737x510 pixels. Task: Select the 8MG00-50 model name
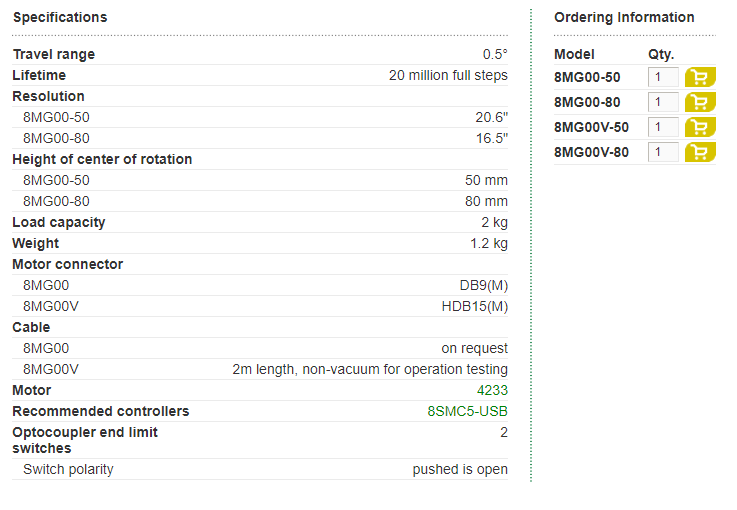pyautogui.click(x=587, y=77)
